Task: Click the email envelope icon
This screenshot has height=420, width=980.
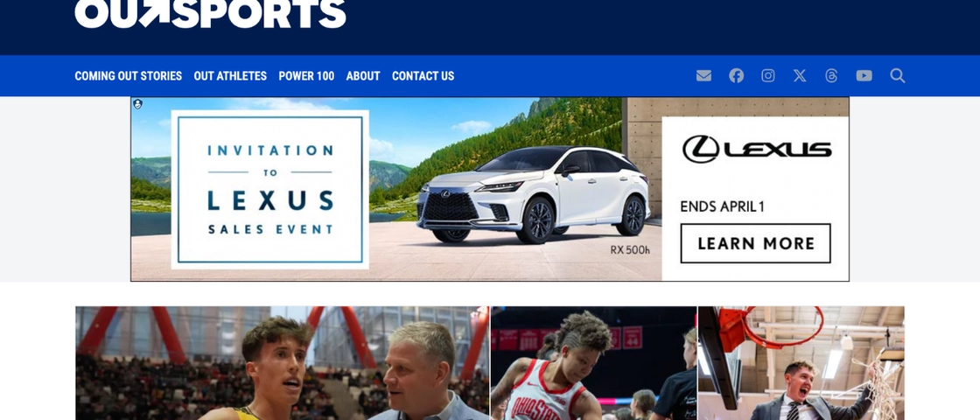Action: [x=703, y=75]
